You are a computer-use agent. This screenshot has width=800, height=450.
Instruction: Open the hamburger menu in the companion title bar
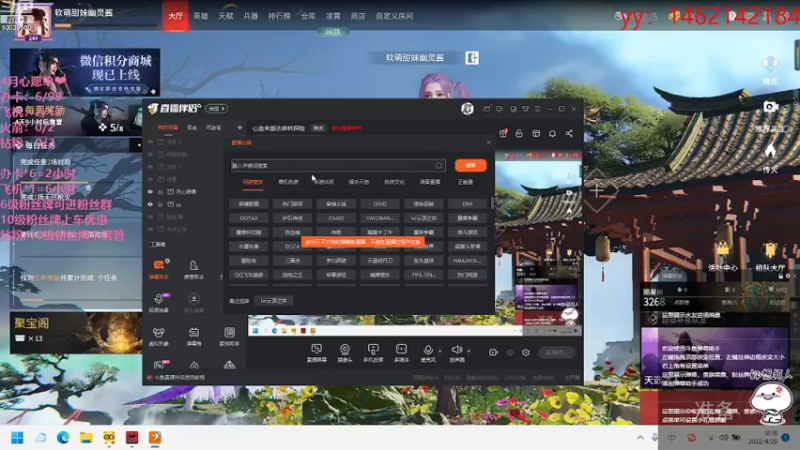(537, 109)
